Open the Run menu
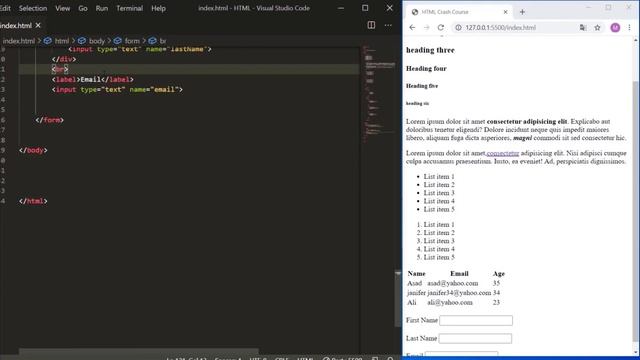The height and width of the screenshot is (360, 640). point(102,8)
